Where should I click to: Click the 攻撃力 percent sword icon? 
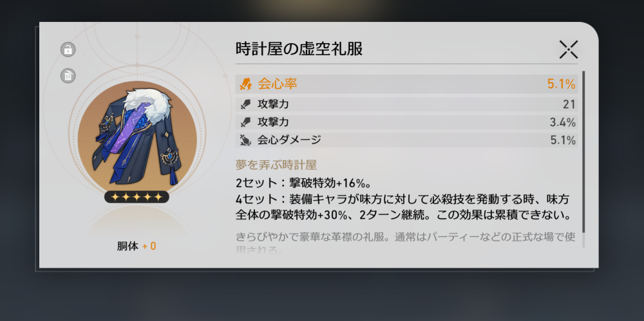(245, 122)
